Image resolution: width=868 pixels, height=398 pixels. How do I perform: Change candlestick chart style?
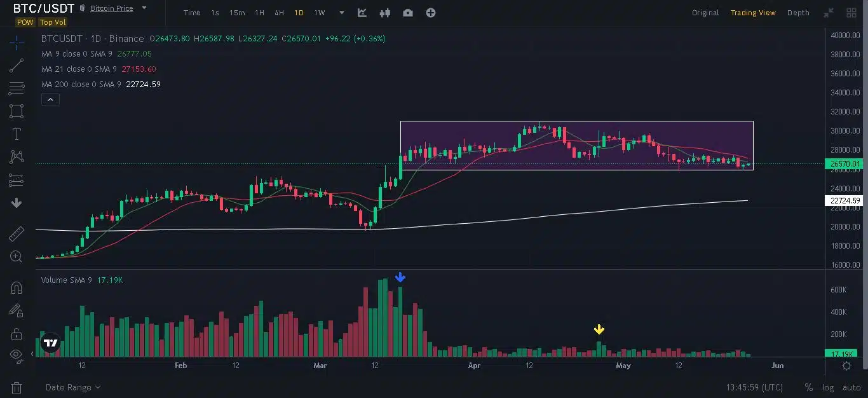(384, 13)
